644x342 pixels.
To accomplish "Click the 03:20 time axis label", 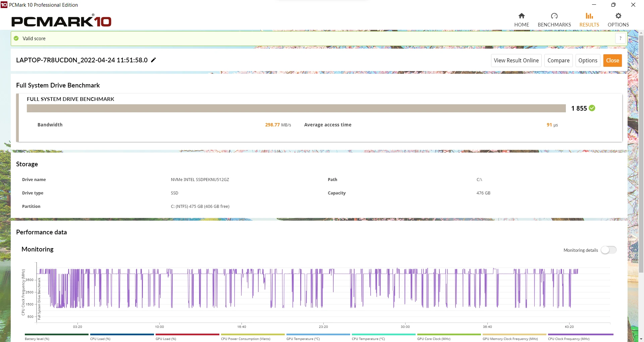I will (77, 327).
